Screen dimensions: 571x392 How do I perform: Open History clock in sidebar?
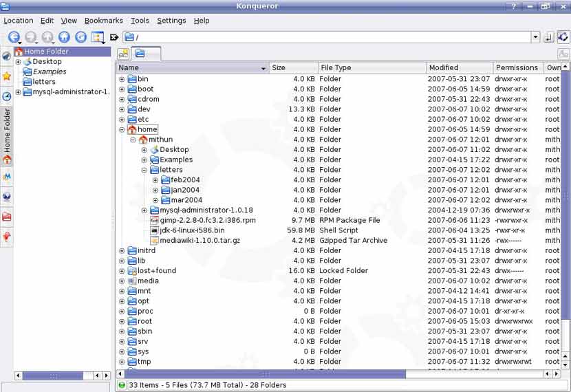coord(7,96)
